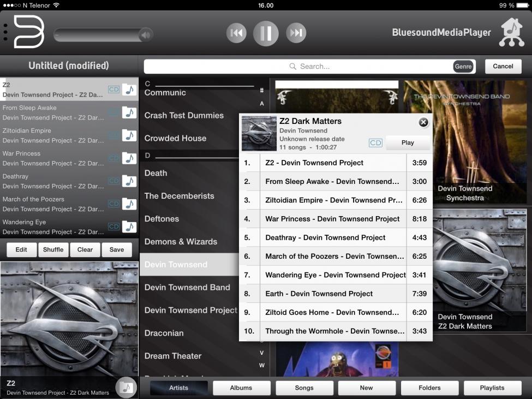Switch to the Songs tab

tap(304, 388)
